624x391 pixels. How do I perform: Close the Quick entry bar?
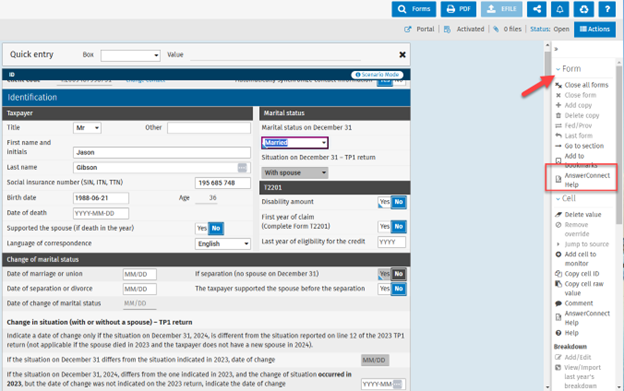click(x=402, y=55)
